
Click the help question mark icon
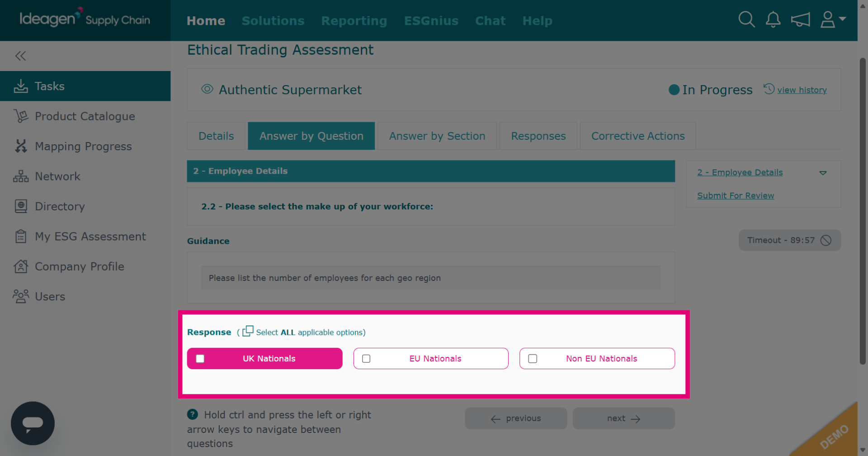click(193, 414)
